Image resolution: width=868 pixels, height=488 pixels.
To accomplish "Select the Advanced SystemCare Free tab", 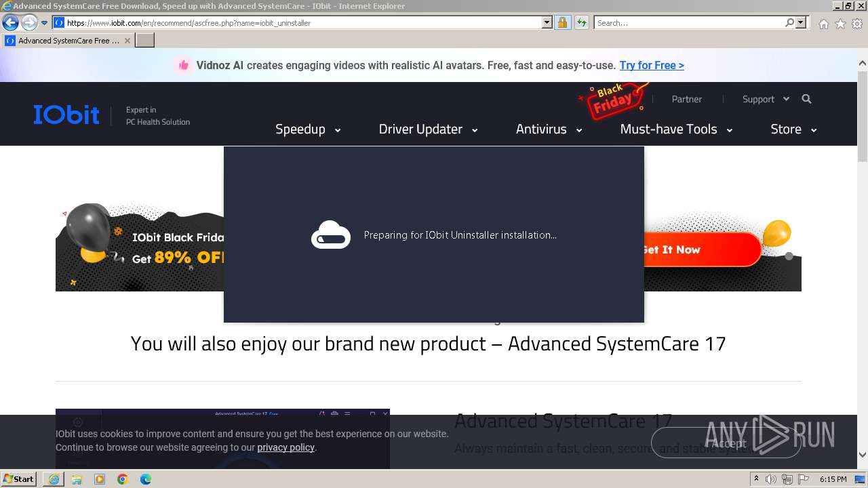I will pos(68,41).
